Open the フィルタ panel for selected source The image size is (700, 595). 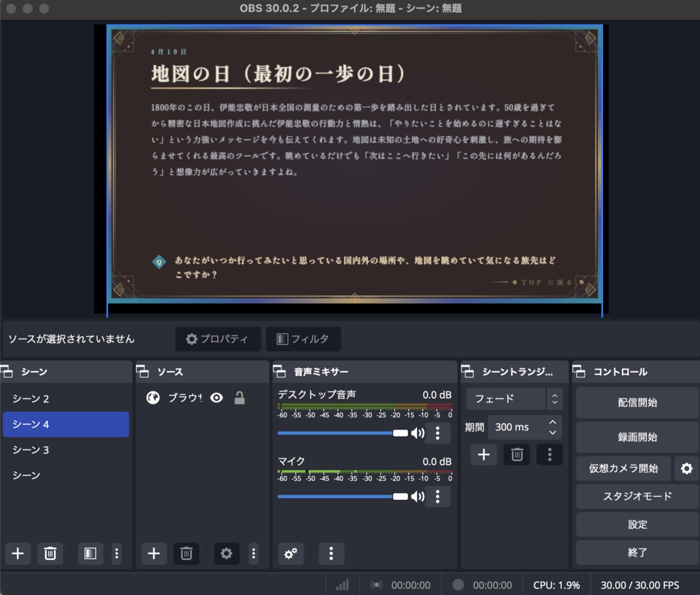[302, 339]
